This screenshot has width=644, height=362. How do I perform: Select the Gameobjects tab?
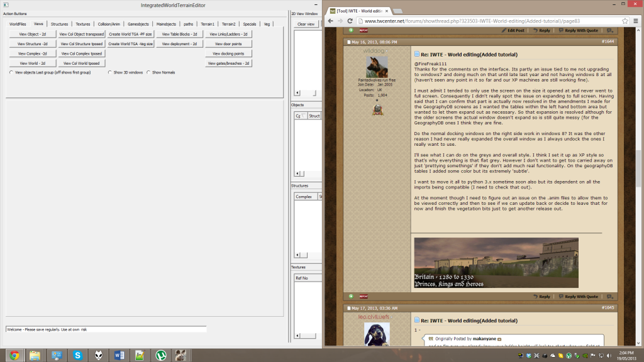[138, 24]
